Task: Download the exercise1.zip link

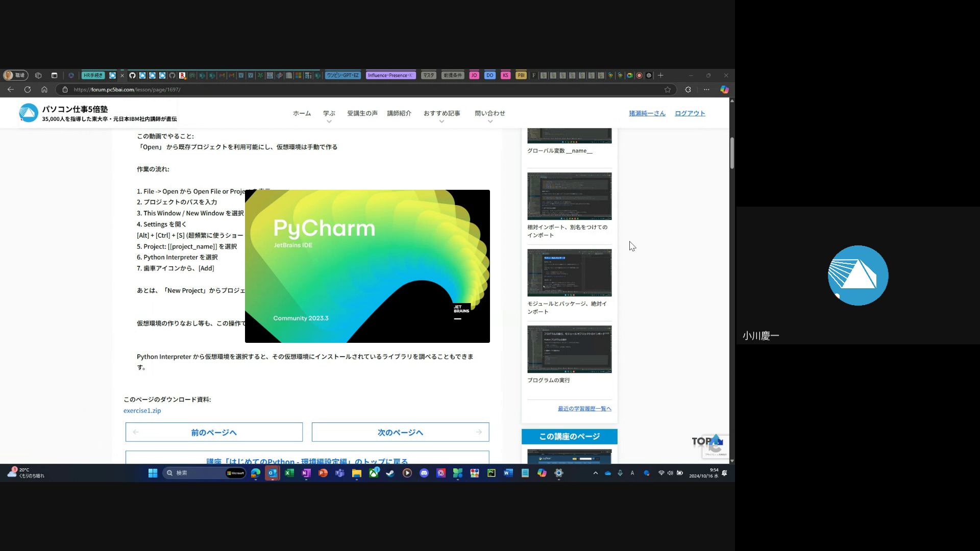Action: pos(142,411)
